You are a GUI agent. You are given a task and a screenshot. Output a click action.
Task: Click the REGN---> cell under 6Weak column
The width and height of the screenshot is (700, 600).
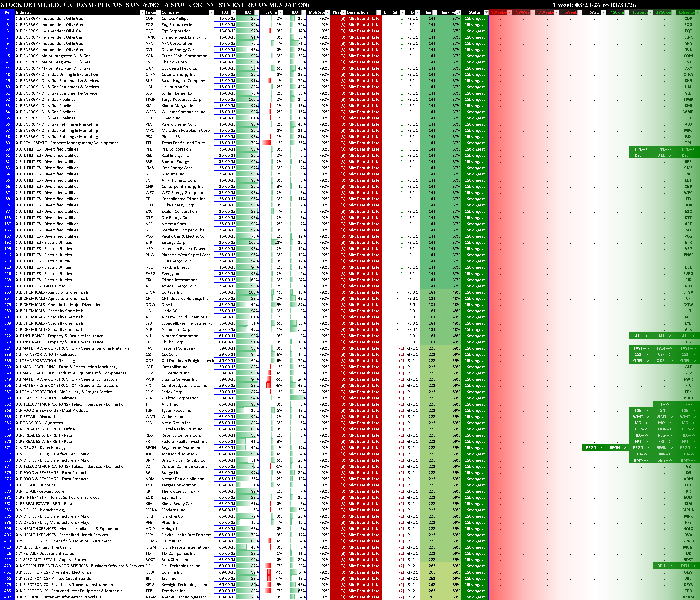coord(594,448)
